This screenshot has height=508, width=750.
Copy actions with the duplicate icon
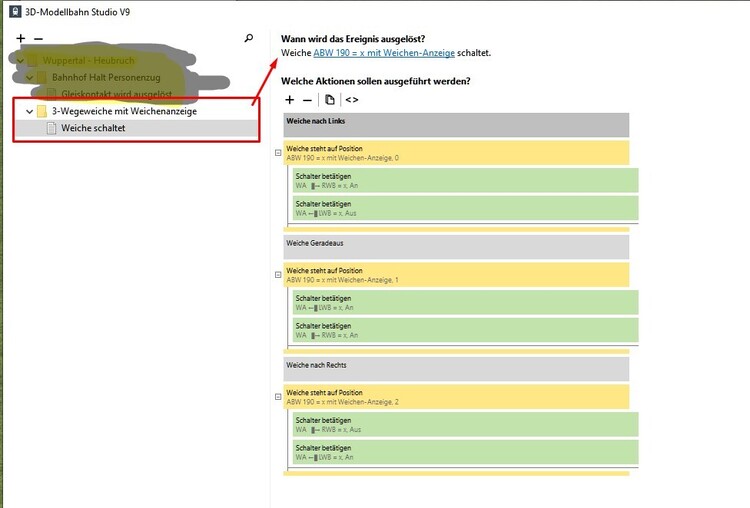point(330,99)
